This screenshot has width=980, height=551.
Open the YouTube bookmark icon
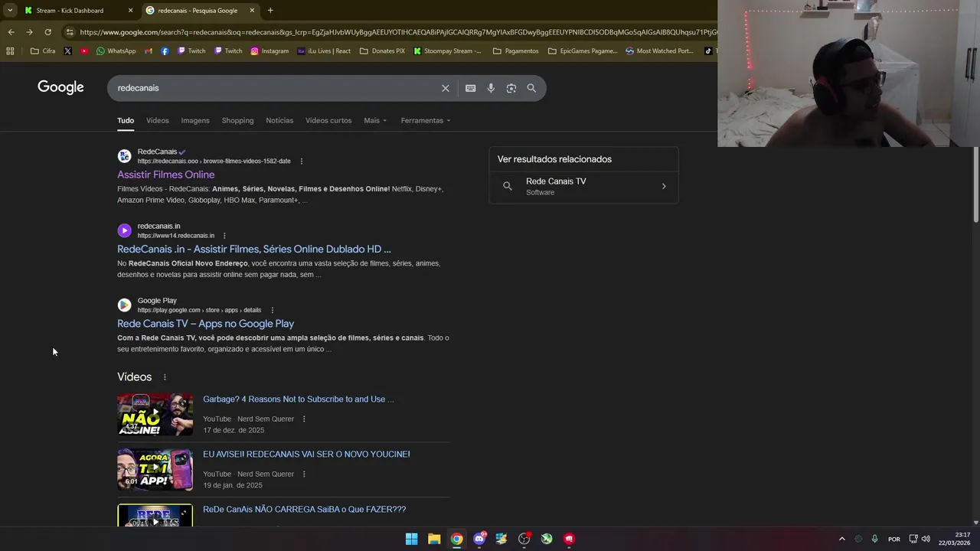[x=84, y=51]
